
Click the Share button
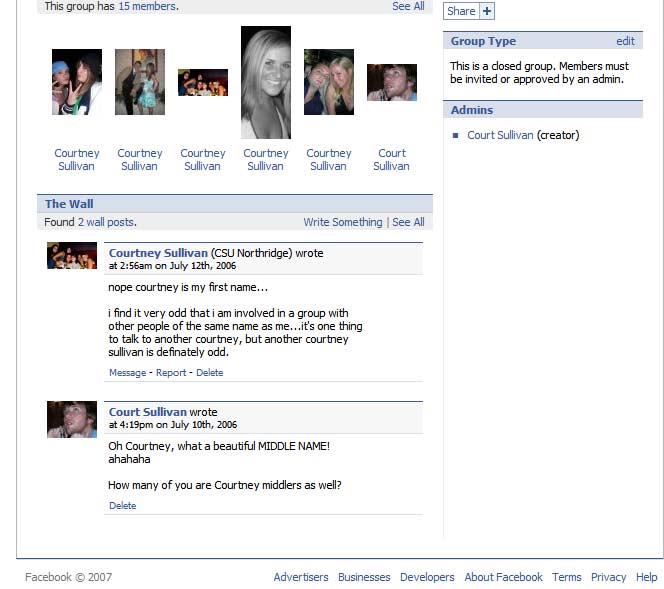461,11
